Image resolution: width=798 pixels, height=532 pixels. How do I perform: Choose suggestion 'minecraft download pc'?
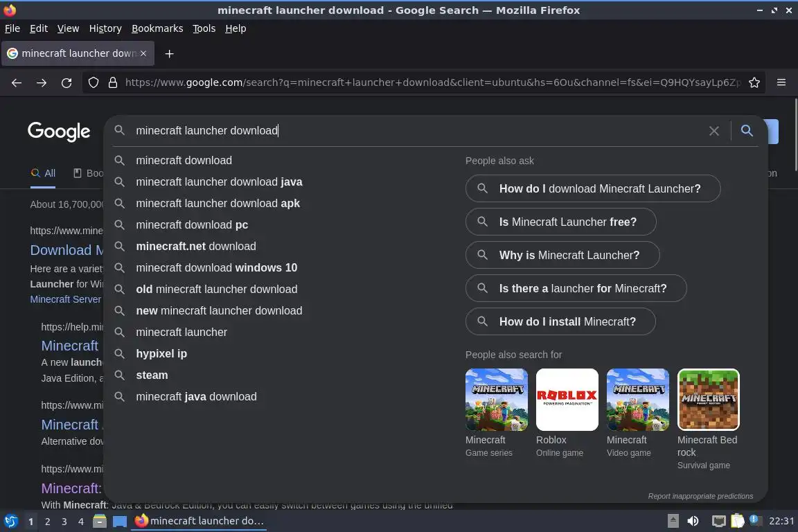tap(192, 224)
